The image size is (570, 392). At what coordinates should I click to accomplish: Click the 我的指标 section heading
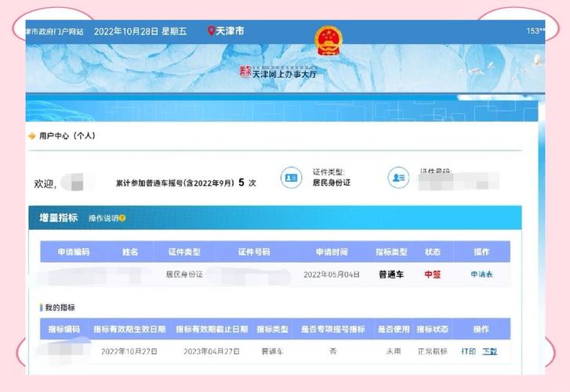[60, 307]
